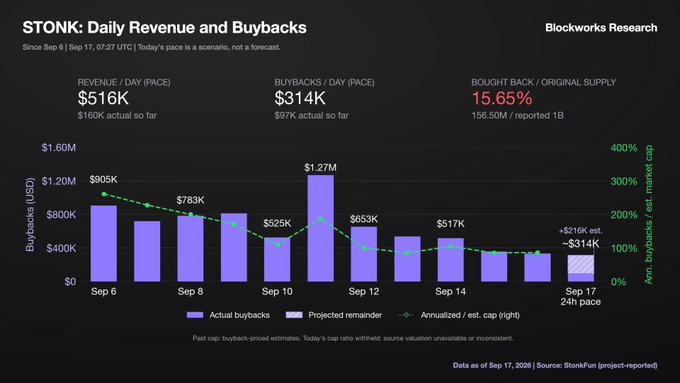Click the '$905K' data label
Screen dimensions: 680x383
click(x=104, y=180)
